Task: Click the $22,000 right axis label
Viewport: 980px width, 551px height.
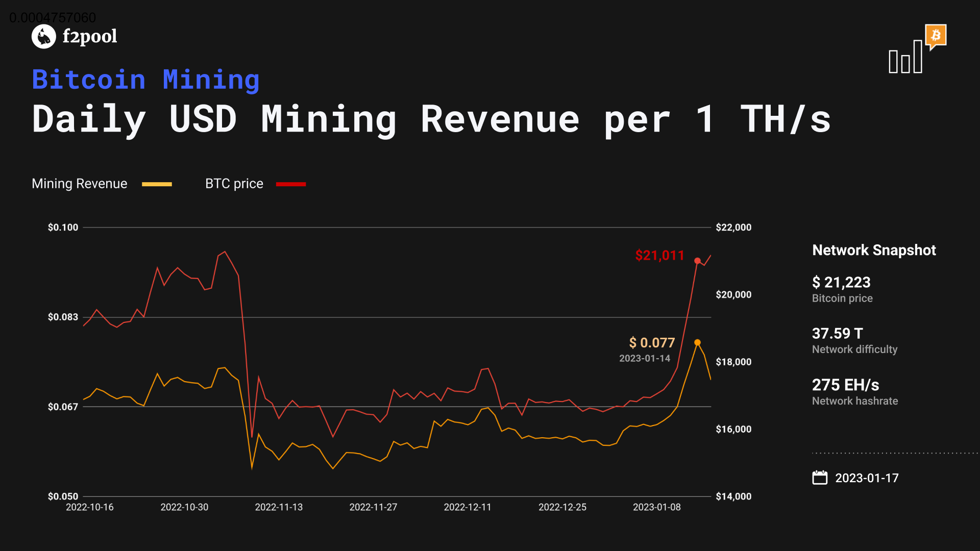Action: coord(733,228)
